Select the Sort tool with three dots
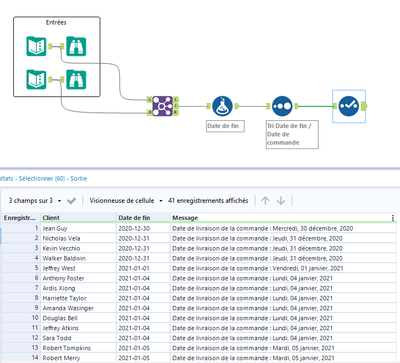 click(x=282, y=106)
